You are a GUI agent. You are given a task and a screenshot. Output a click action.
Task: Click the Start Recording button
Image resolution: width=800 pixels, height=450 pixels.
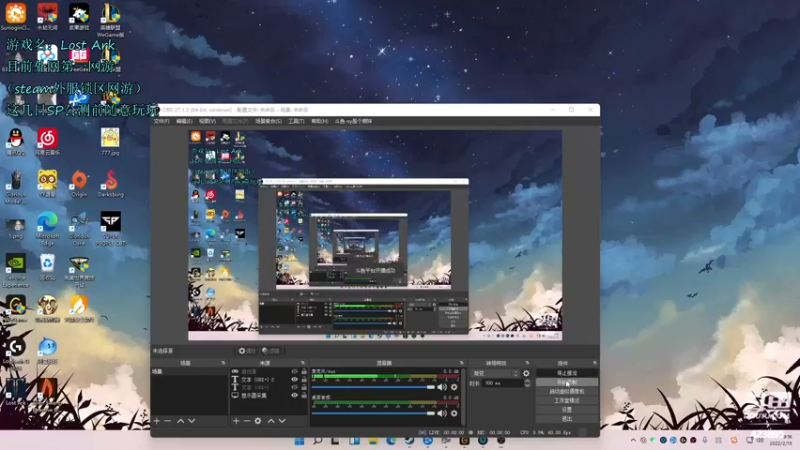coord(567,382)
